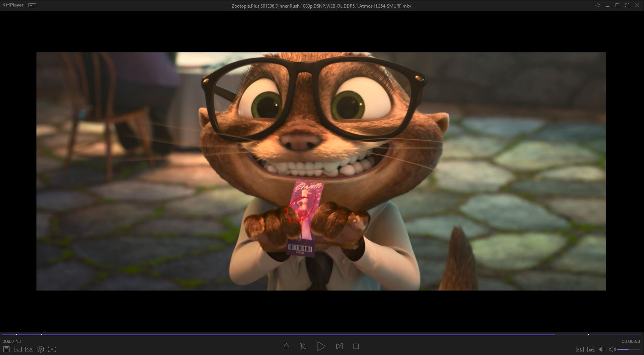Mute audio with the speaker icon
The width and height of the screenshot is (644, 355).
(612, 349)
